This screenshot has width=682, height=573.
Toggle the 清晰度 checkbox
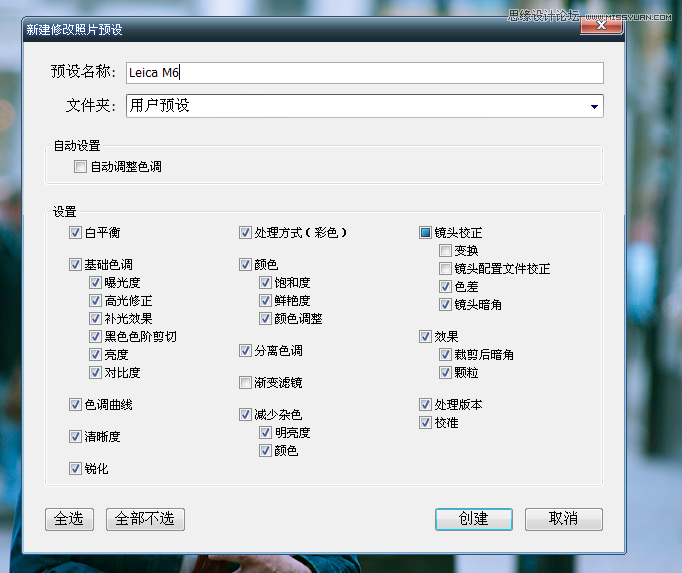point(75,436)
